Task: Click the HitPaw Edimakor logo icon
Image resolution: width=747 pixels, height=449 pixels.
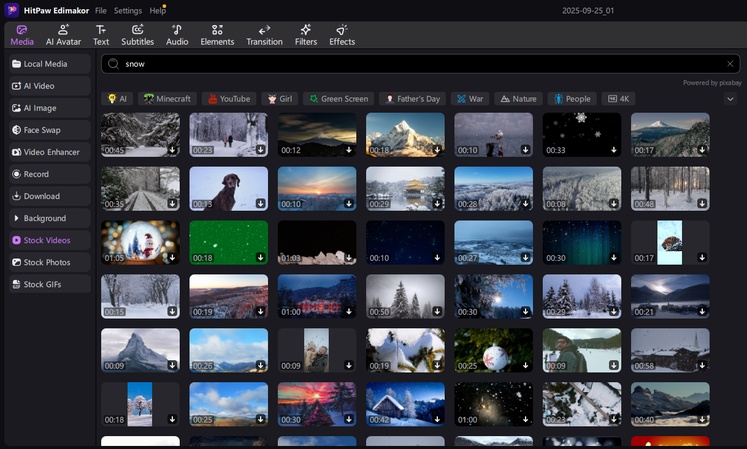Action: (11, 10)
